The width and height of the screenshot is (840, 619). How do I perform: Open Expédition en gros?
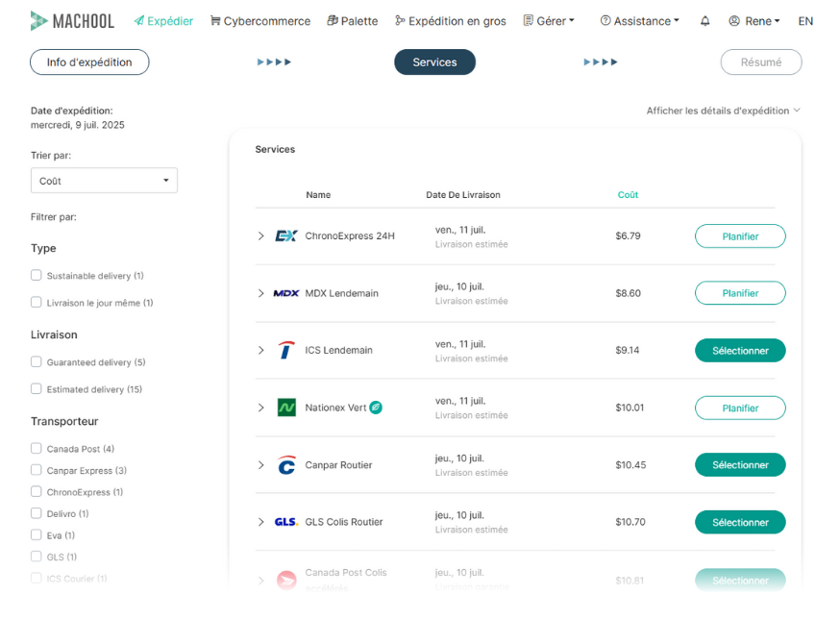tap(451, 21)
